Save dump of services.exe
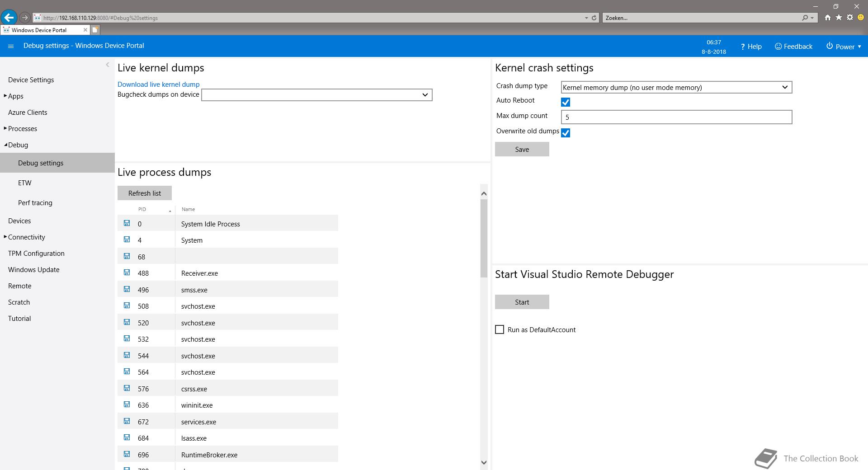 click(127, 421)
